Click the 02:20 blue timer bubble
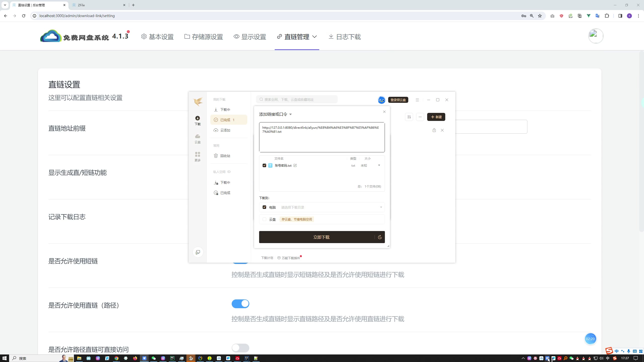 [590, 339]
